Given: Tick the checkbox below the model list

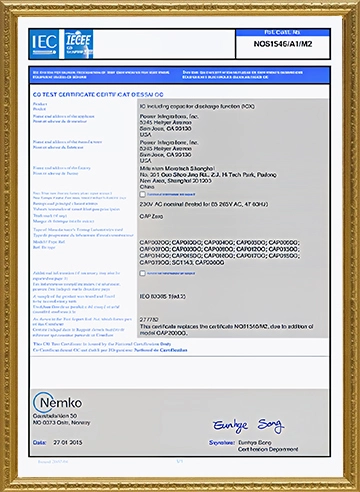Looking at the screenshot, I should (x=142, y=273).
